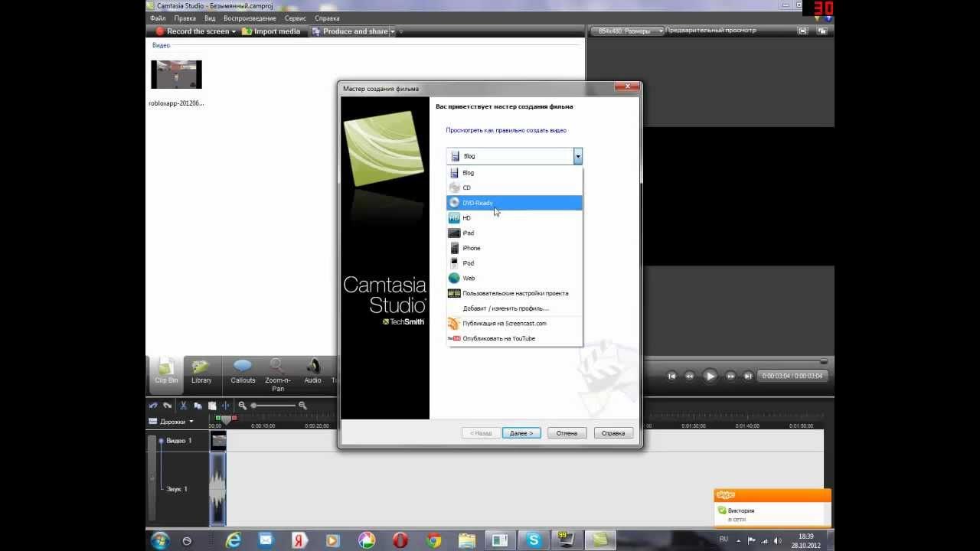The height and width of the screenshot is (551, 980).
Task: Jump to next clip in preview
Action: pos(748,376)
